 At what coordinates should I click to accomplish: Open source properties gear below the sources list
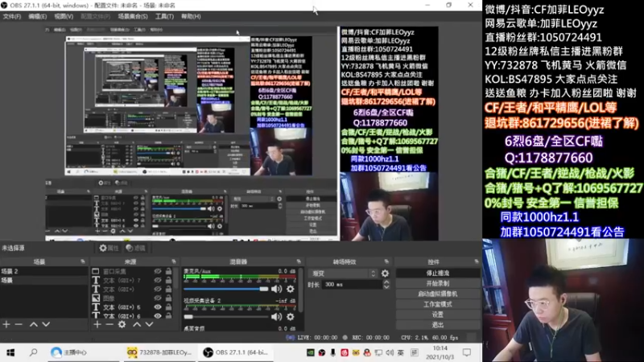[x=122, y=324]
